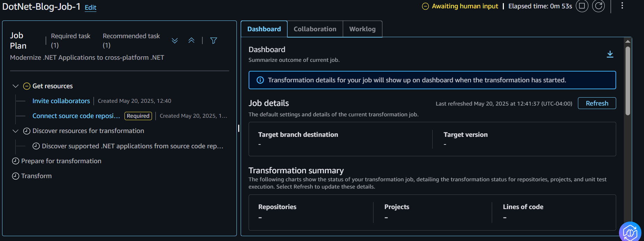
Task: Collapse the Discover resources for transformation section
Action: (15, 131)
